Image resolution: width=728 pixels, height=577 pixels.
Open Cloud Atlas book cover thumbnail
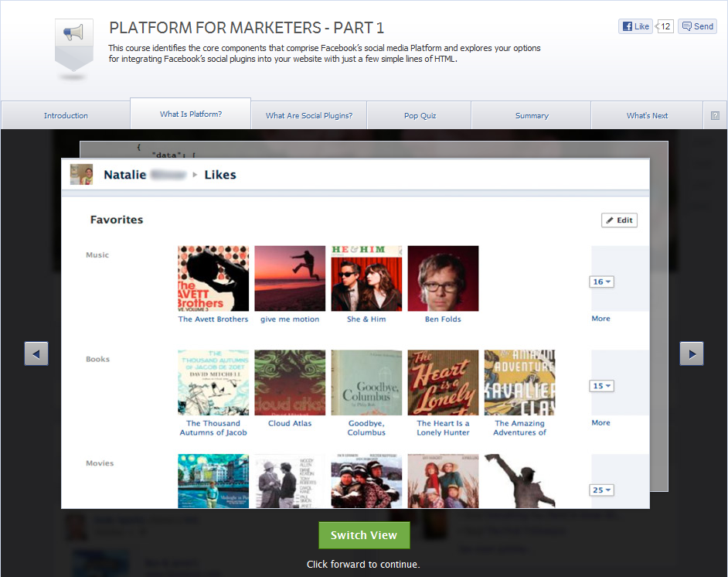(290, 382)
